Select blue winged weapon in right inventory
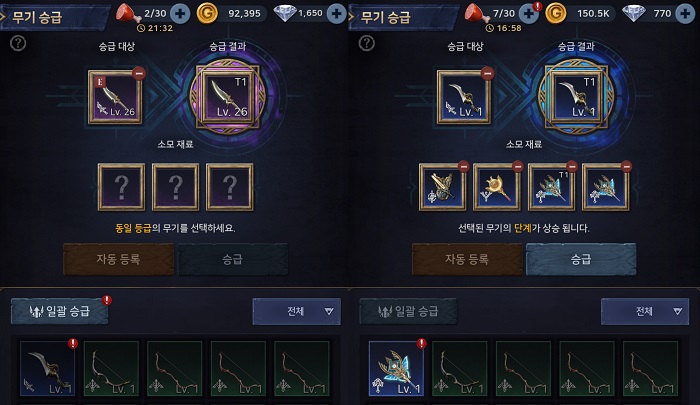Viewport: 700px width, 405px height. (x=396, y=368)
